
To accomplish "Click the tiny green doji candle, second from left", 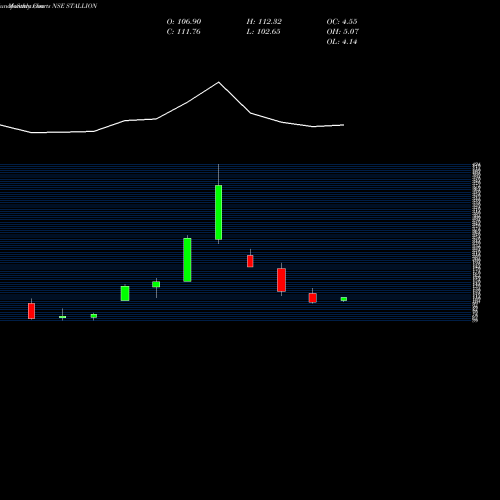I will pos(62,317).
